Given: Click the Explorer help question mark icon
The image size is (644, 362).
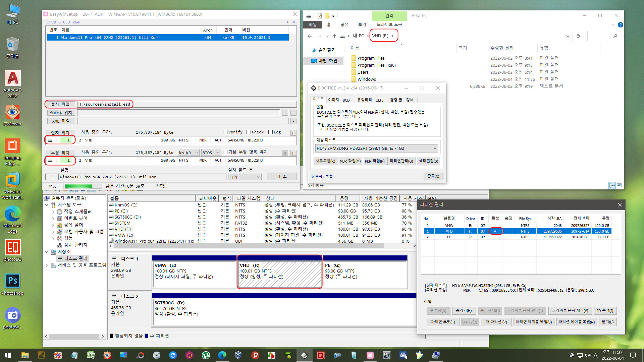Looking at the screenshot, I should [x=621, y=25].
